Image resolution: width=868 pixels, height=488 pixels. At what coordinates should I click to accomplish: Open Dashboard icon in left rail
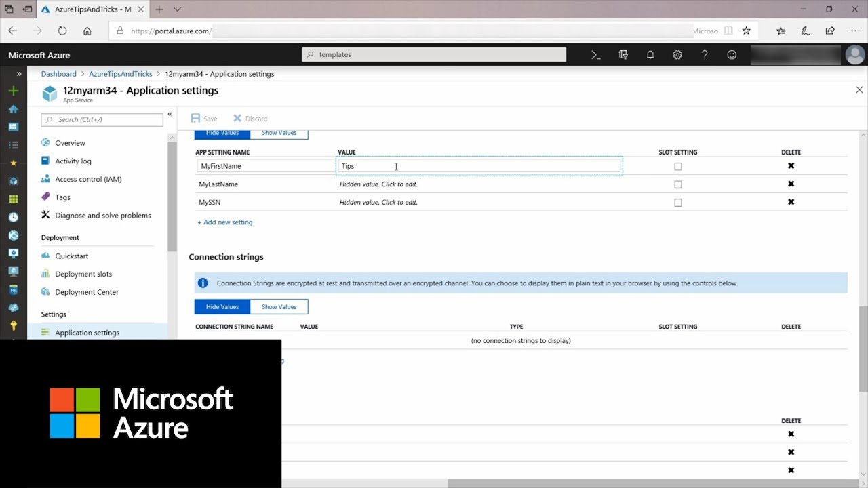(x=14, y=127)
